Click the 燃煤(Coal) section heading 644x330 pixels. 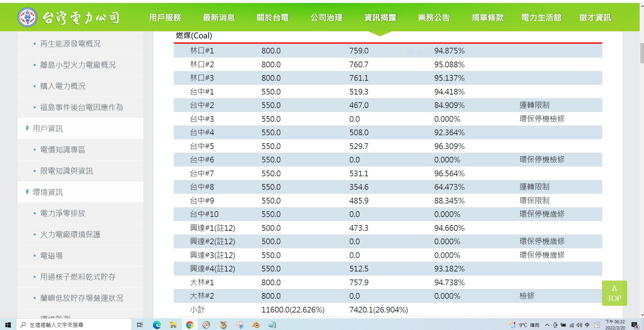(x=194, y=36)
